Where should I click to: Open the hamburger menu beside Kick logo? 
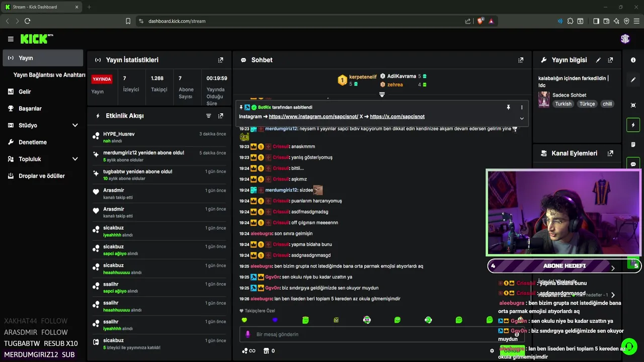(x=11, y=39)
